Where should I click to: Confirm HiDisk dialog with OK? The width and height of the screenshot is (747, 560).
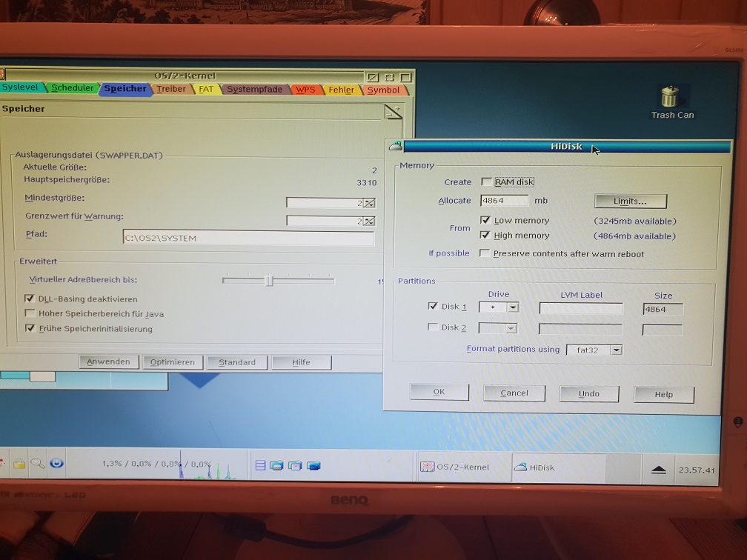(x=439, y=392)
